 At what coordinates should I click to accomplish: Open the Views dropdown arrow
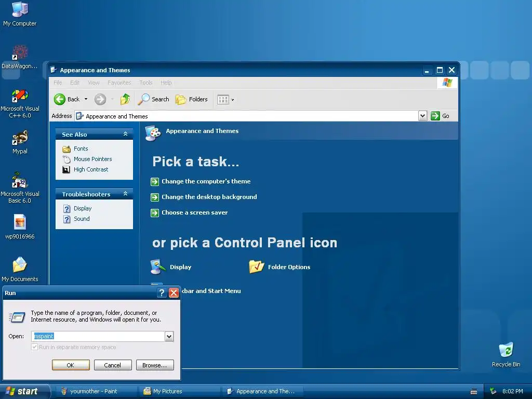(232, 100)
